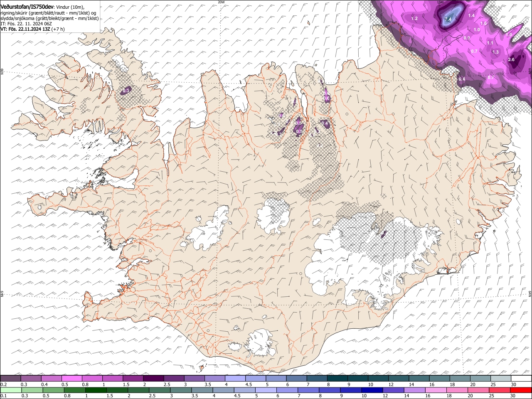Click the 0.2 label in upper legend row
The image size is (532, 399).
[3, 384]
